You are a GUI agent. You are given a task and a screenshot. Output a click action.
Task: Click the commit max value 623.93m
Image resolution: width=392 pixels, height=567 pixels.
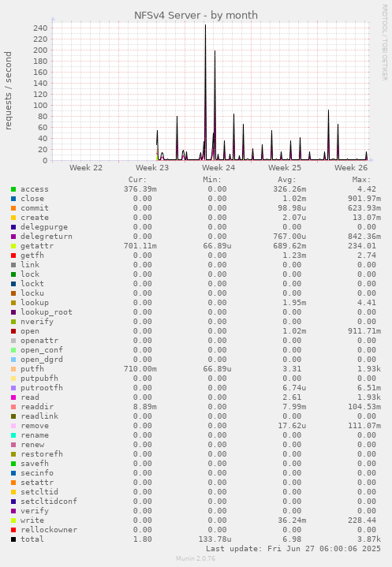click(364, 208)
